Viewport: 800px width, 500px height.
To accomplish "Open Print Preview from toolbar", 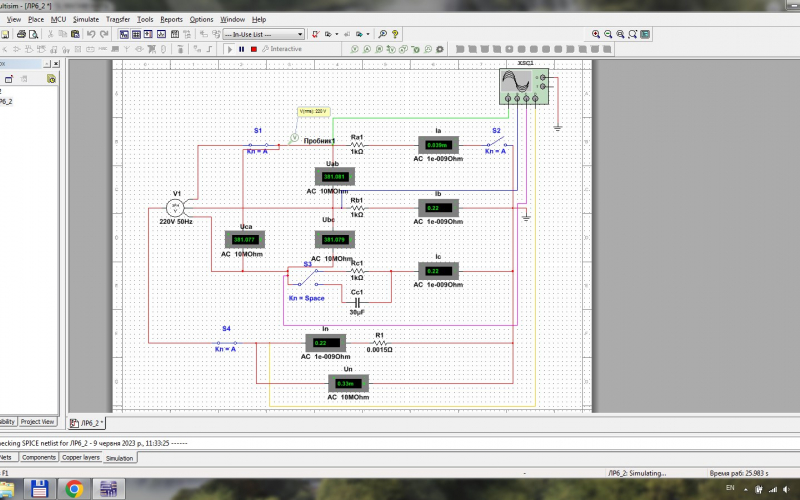I will tap(34, 34).
